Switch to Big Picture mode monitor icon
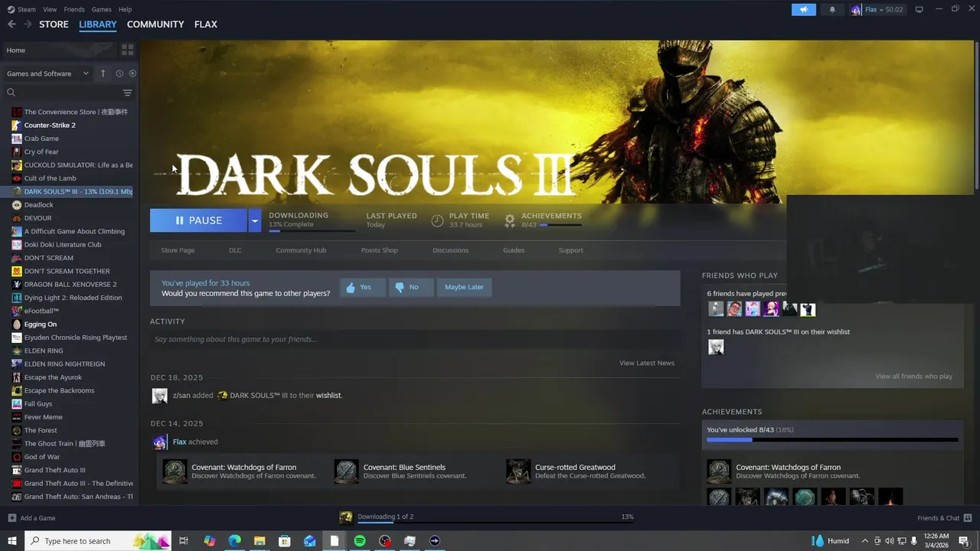Screen dimensions: 980x551 click(x=919, y=9)
